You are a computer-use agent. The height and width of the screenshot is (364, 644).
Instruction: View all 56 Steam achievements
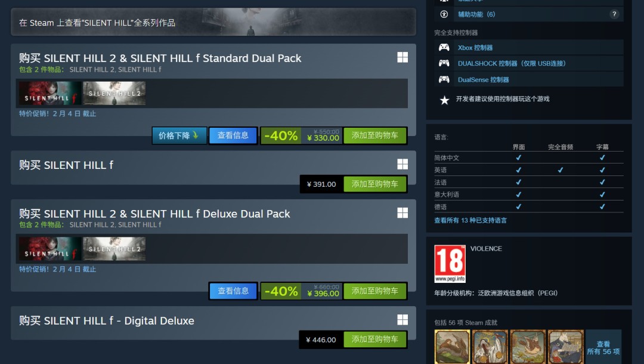(603, 347)
